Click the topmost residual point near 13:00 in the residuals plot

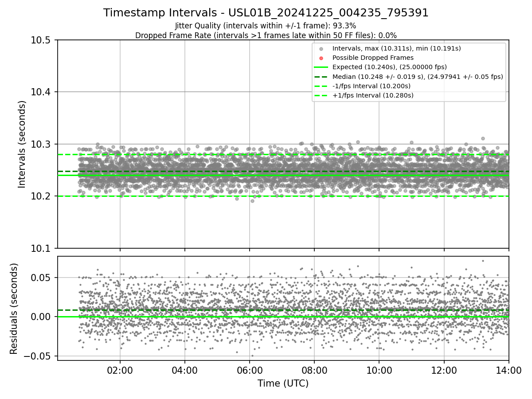coord(483,261)
